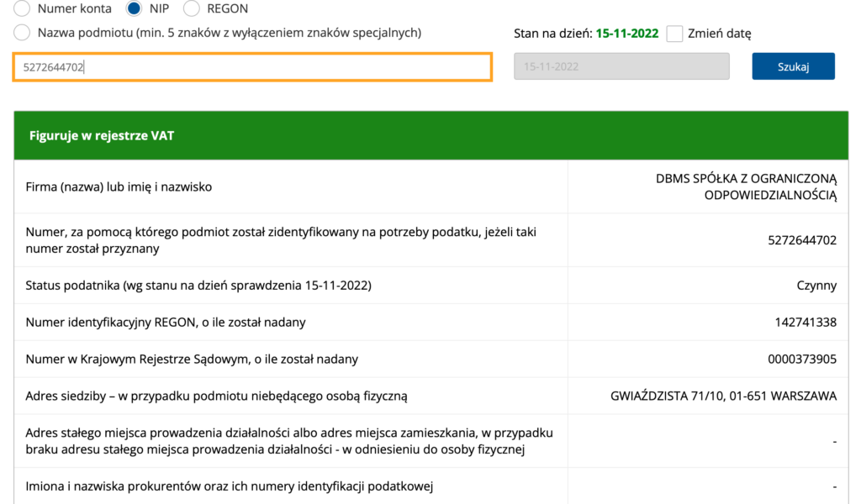Click the Firma (nazwa) lub imię row label
The image size is (861, 504).
(x=119, y=186)
